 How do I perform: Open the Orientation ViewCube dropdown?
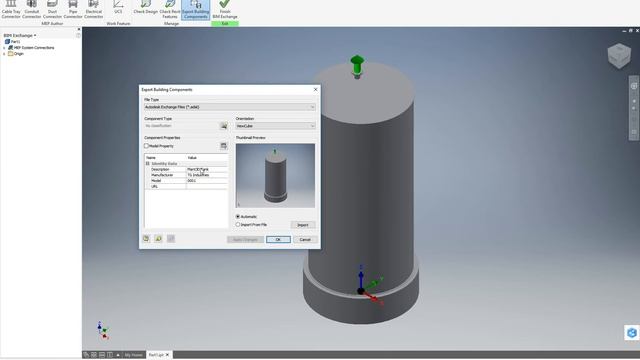pyautogui.click(x=276, y=126)
